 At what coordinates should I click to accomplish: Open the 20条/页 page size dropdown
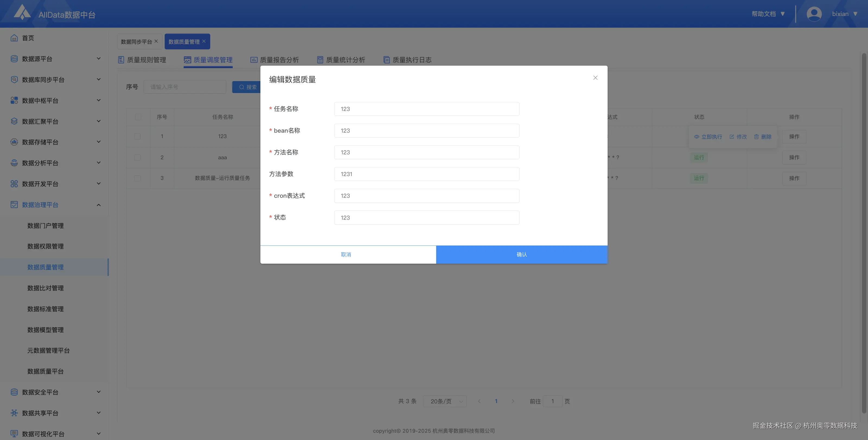pyautogui.click(x=445, y=401)
